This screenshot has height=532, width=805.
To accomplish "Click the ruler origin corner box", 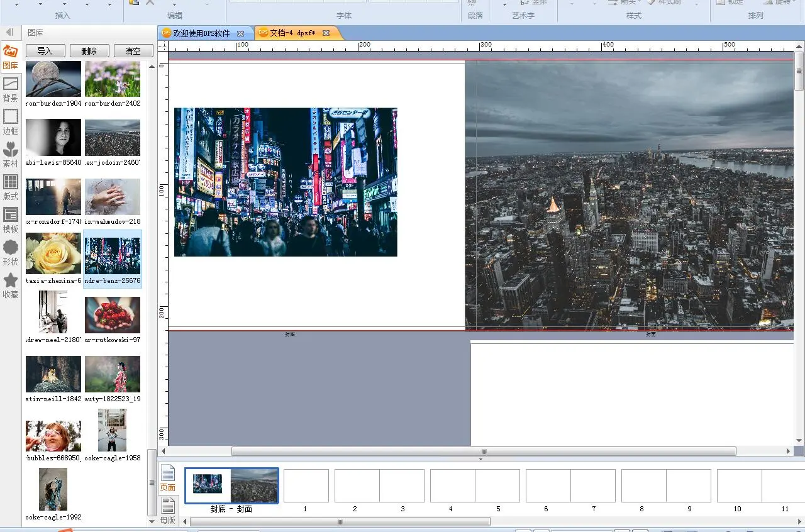I will click(163, 46).
